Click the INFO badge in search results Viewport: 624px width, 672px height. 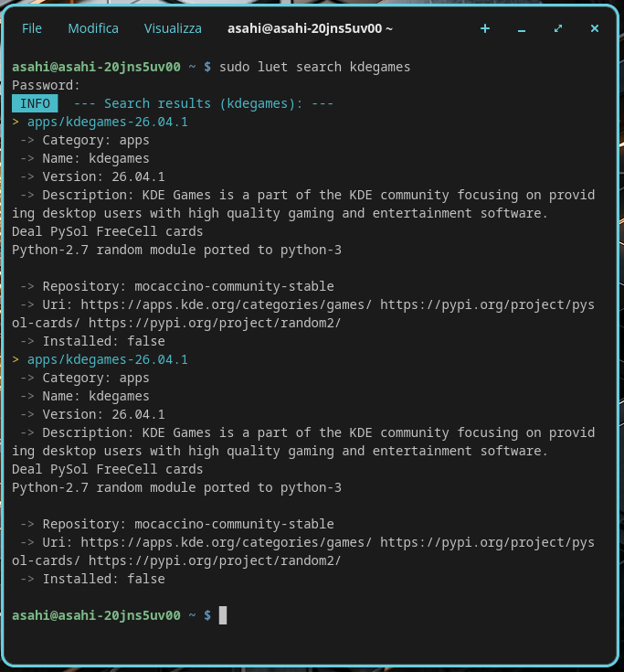pos(35,103)
